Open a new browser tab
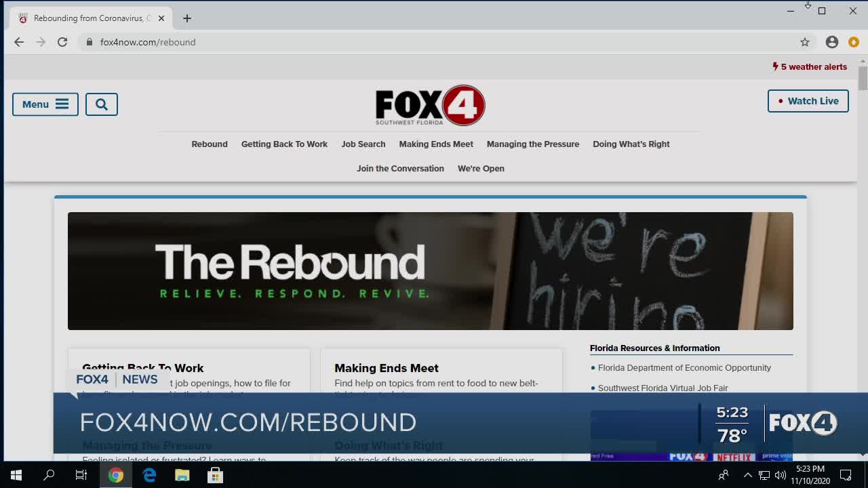The image size is (868, 488). click(187, 18)
